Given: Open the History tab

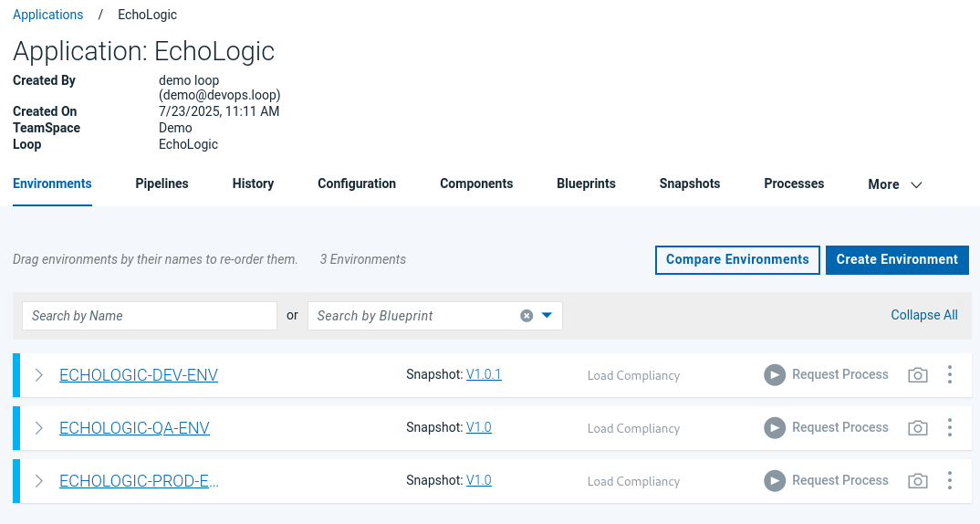Looking at the screenshot, I should click(253, 183).
